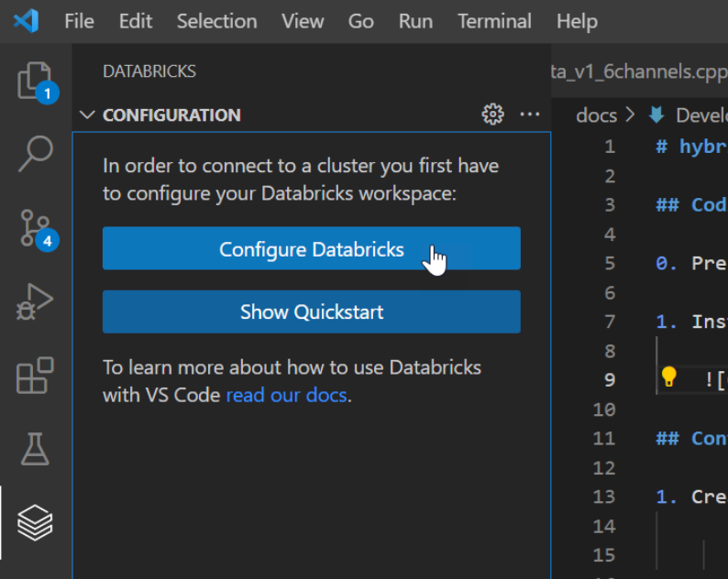Select the Databricks stacked layers icon

35,523
